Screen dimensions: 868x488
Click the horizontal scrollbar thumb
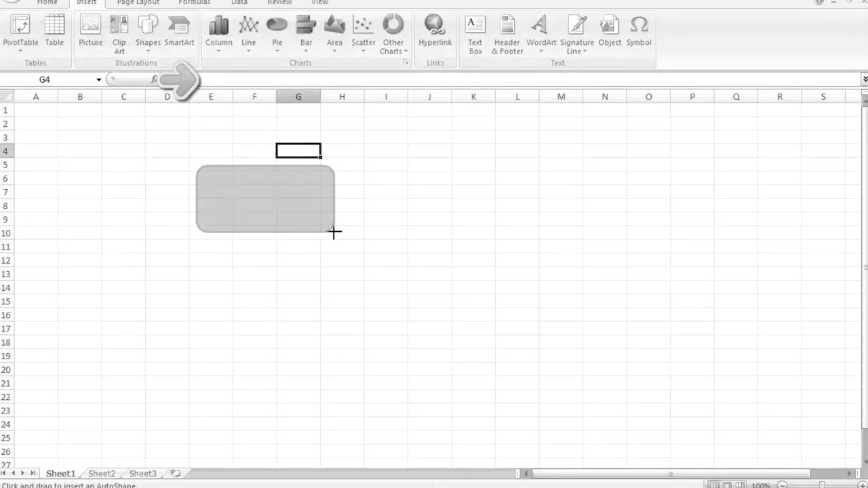[x=671, y=474]
